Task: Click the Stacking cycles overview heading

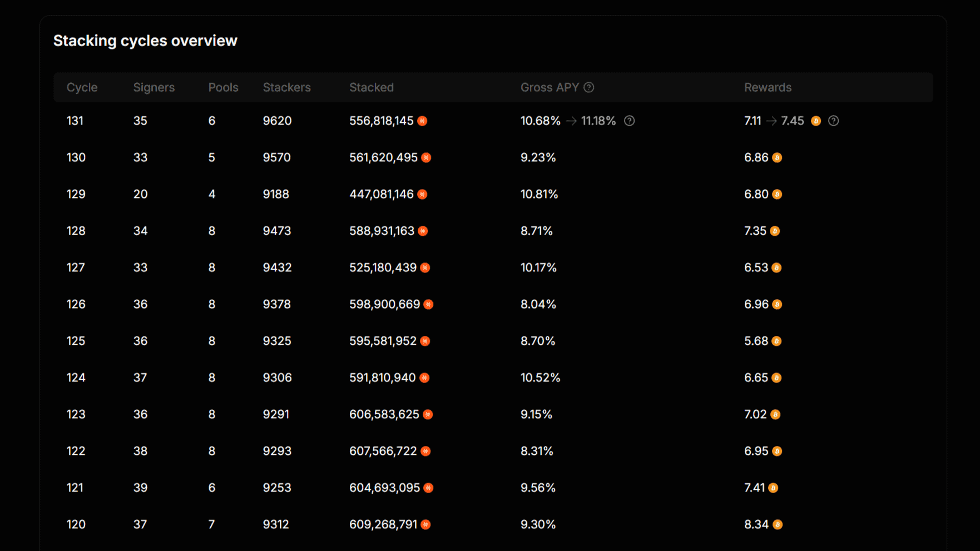Action: pyautogui.click(x=145, y=41)
